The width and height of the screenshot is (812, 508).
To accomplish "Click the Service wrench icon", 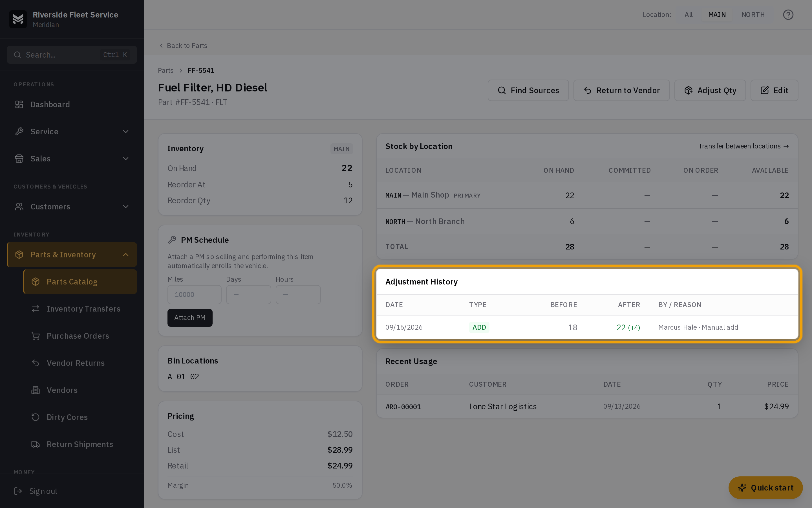I will [19, 131].
